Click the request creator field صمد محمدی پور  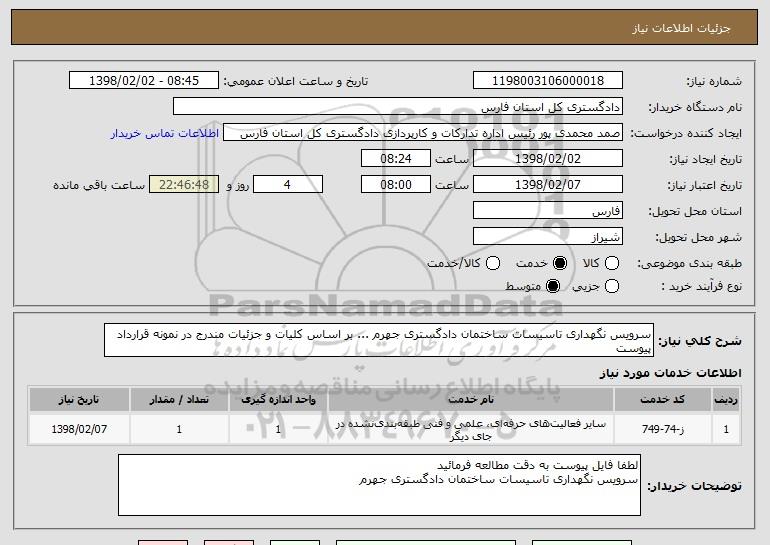(x=423, y=133)
